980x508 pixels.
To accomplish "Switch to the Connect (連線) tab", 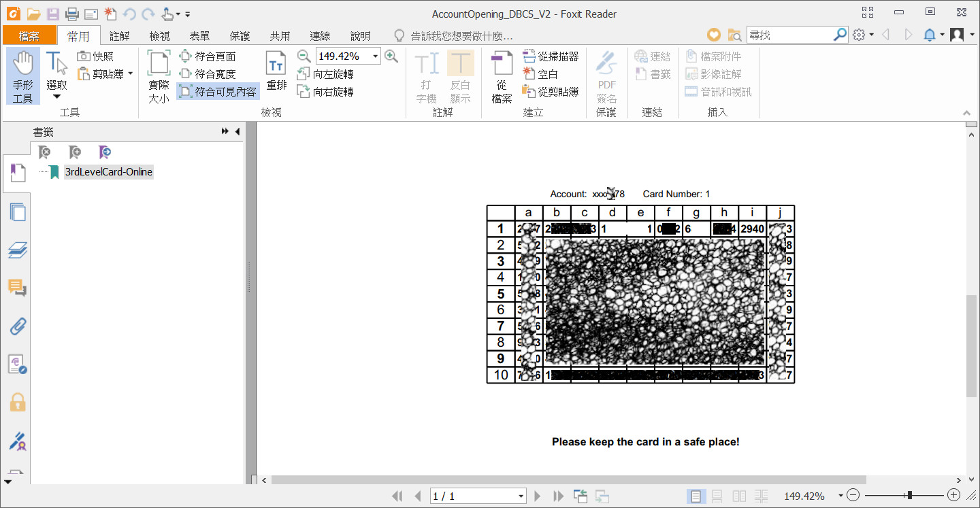I will click(x=321, y=36).
